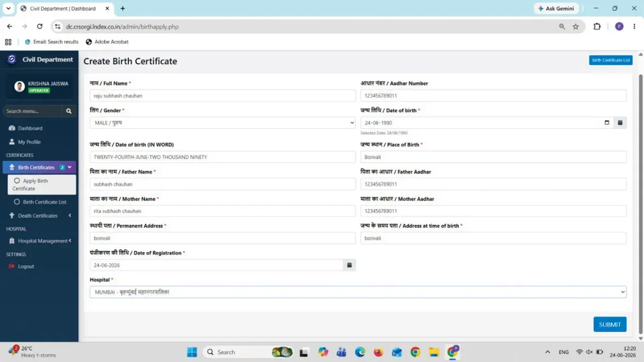Click the My Profile person icon
Viewport: 644px width, 362px height.
point(12,142)
